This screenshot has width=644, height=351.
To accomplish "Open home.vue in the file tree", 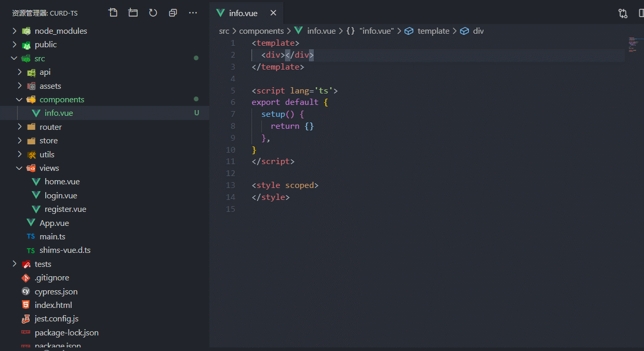I will click(62, 182).
